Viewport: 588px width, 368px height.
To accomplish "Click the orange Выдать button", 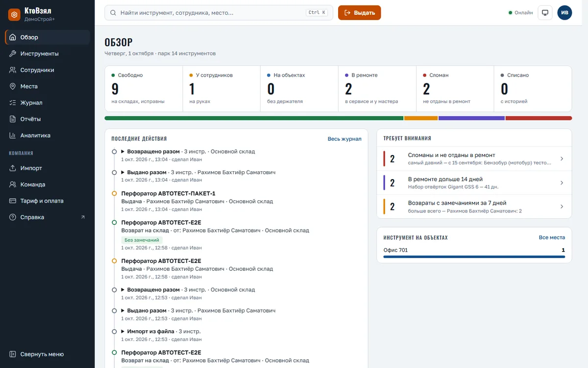I will coord(359,13).
